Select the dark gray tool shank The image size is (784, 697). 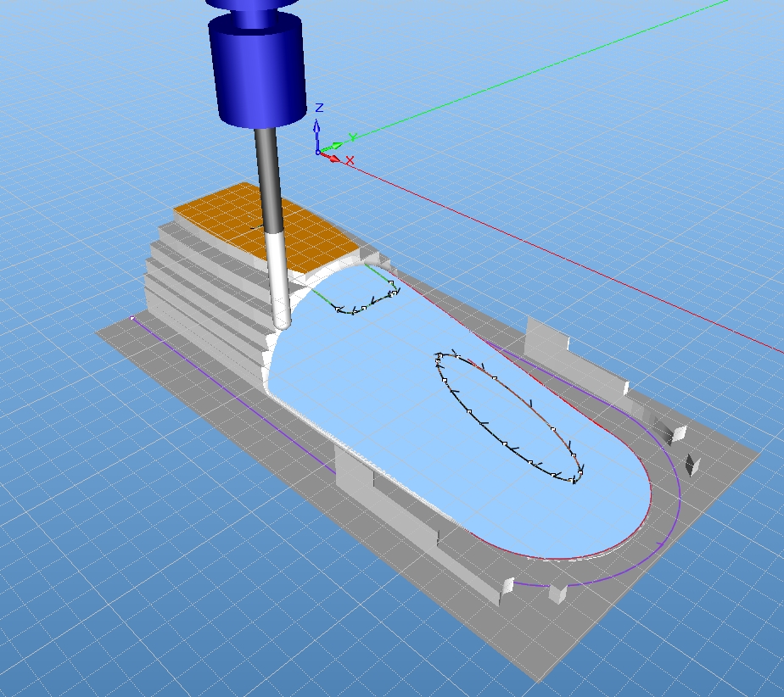click(x=268, y=178)
